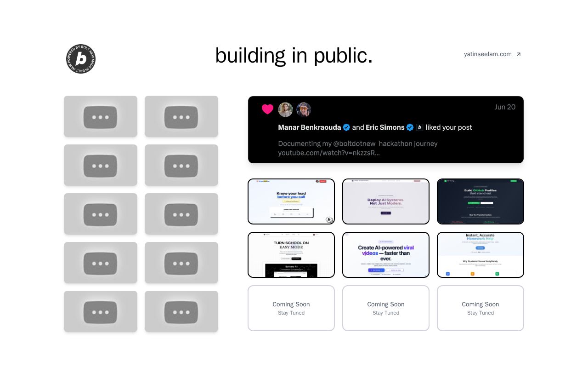Open the left profile avatar beside the heart

tap(285, 109)
